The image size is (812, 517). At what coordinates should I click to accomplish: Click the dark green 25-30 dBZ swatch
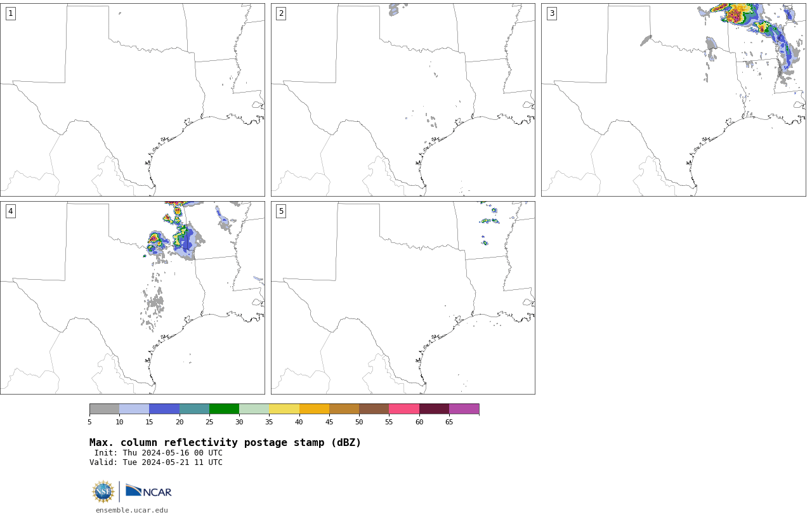(224, 409)
